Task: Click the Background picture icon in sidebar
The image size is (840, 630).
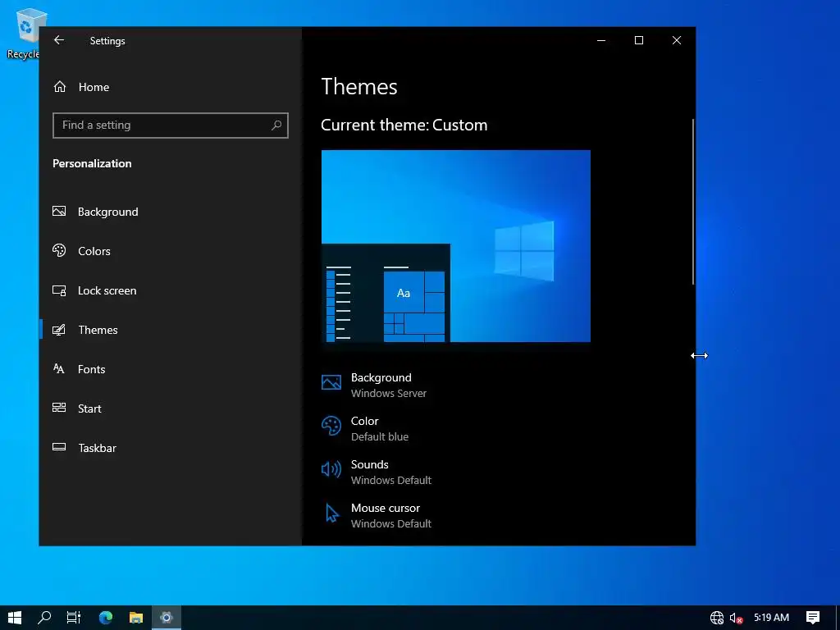Action: tap(59, 211)
